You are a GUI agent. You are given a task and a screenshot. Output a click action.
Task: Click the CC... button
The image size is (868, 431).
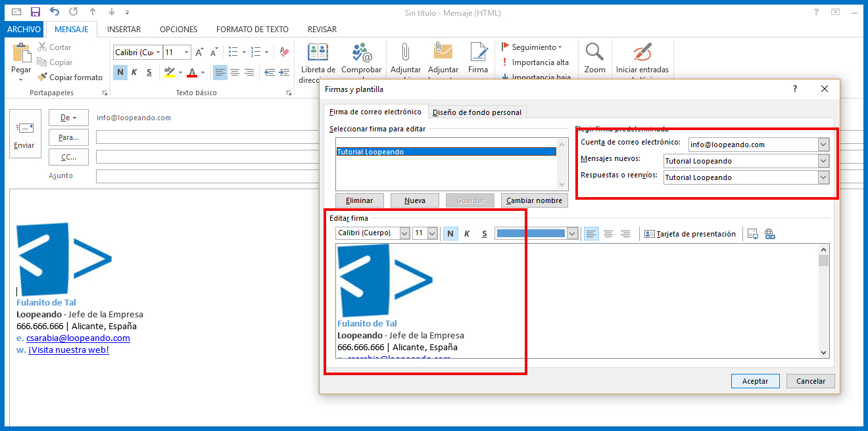pyautogui.click(x=68, y=157)
